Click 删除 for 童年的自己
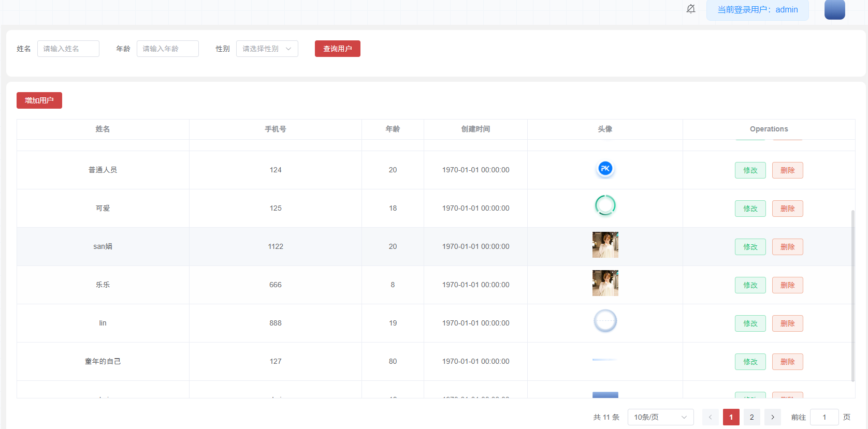This screenshot has width=868, height=429. click(x=788, y=362)
